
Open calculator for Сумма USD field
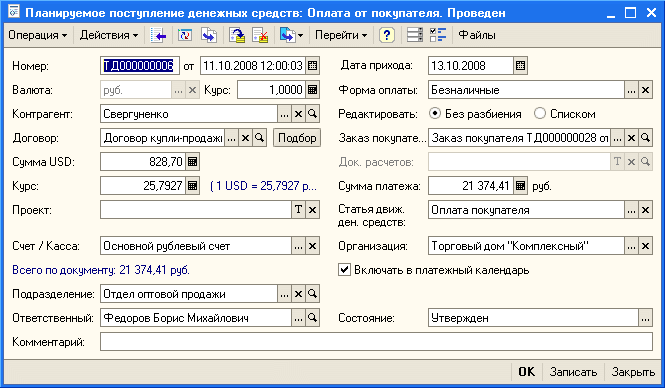193,162
